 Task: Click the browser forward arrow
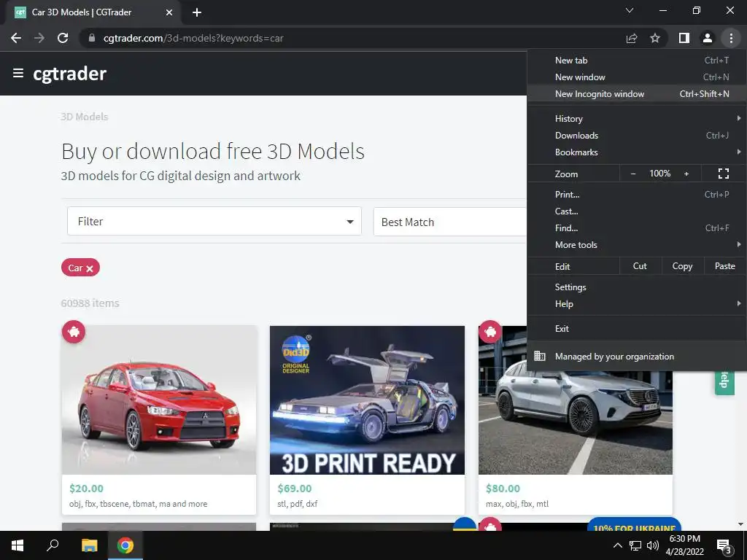point(39,38)
